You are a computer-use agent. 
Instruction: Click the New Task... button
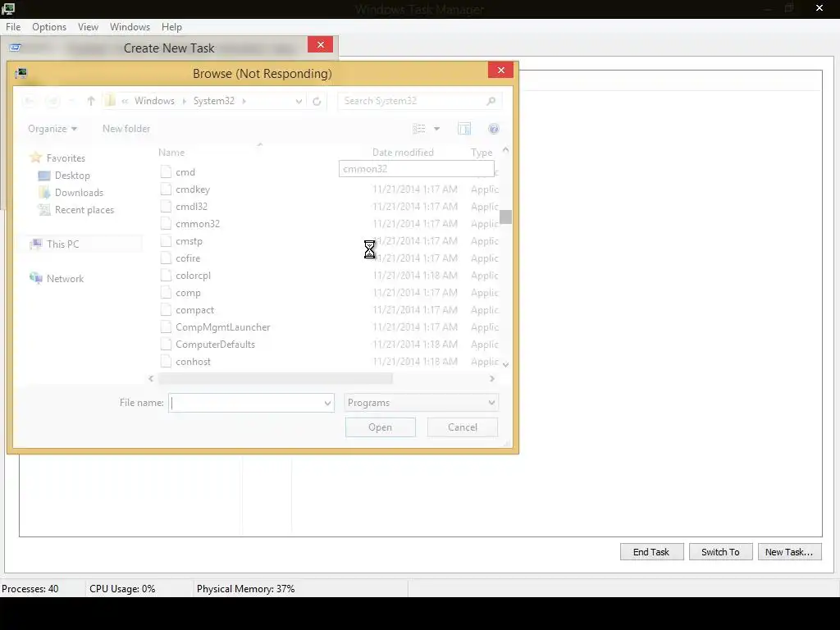pos(789,552)
